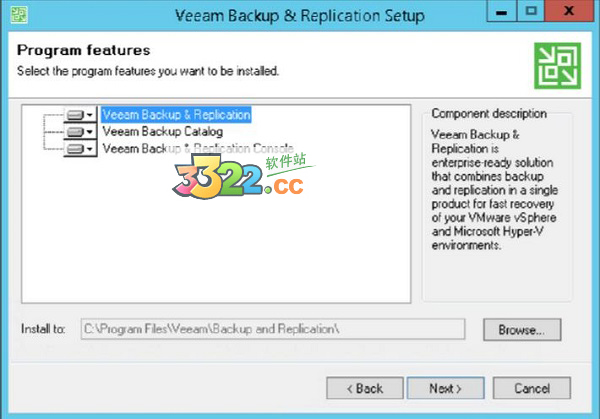This screenshot has height=419, width=600.
Task: Expand install options arrow for Backup & Replication Console
Action: [90, 148]
